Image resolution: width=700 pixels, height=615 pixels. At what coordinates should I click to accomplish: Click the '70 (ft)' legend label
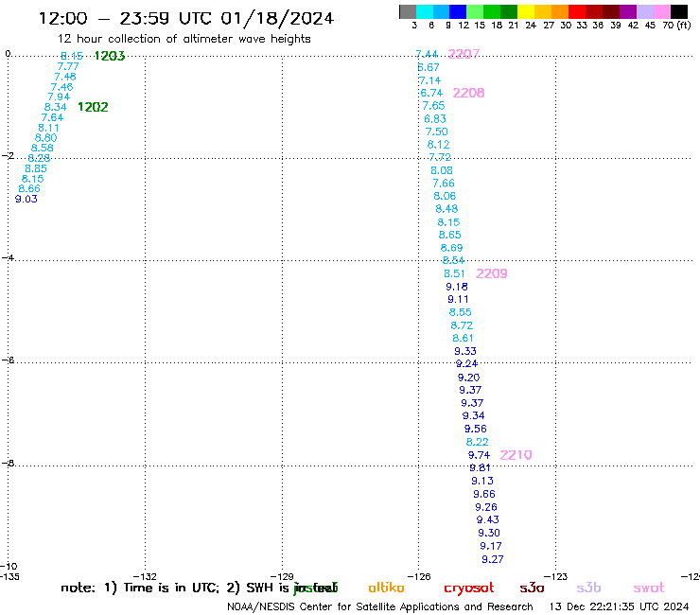click(x=676, y=25)
